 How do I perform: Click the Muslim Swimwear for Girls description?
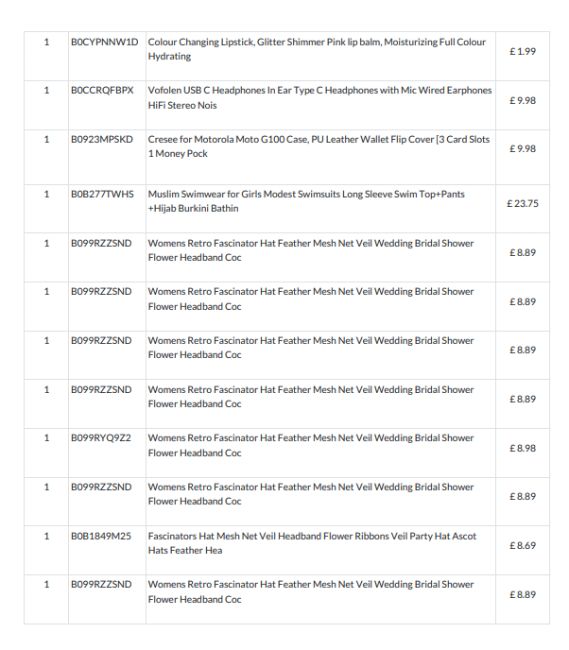(x=306, y=201)
